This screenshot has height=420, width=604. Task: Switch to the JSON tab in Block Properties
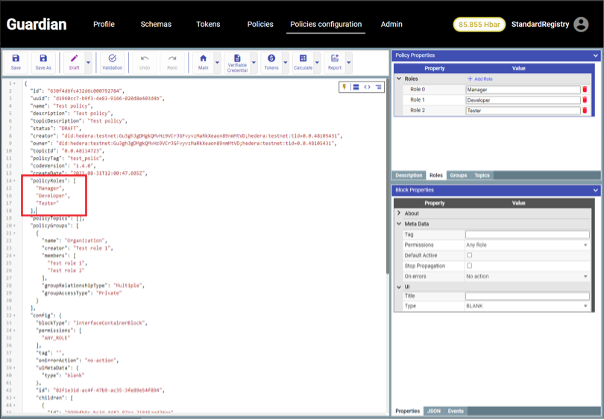point(434,411)
